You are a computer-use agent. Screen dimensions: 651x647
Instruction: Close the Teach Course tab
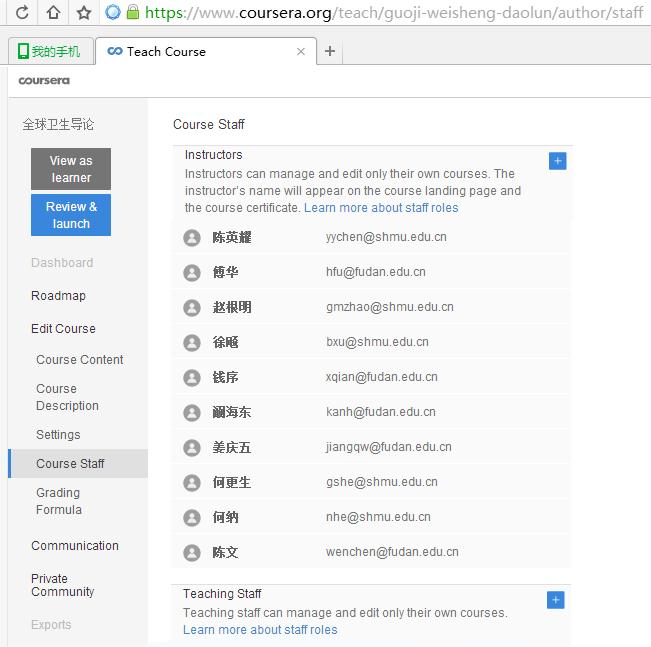point(301,51)
